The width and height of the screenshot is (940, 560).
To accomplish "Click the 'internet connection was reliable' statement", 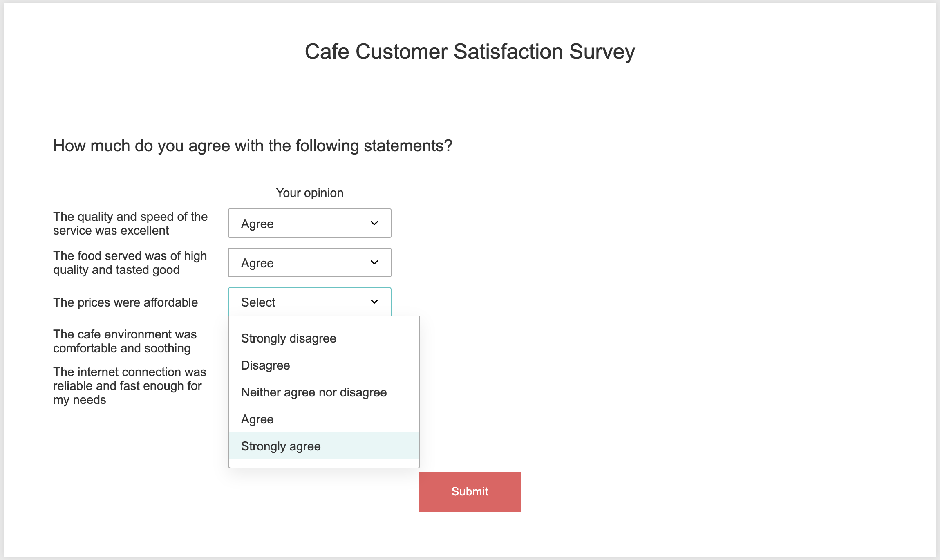I will coord(130,385).
